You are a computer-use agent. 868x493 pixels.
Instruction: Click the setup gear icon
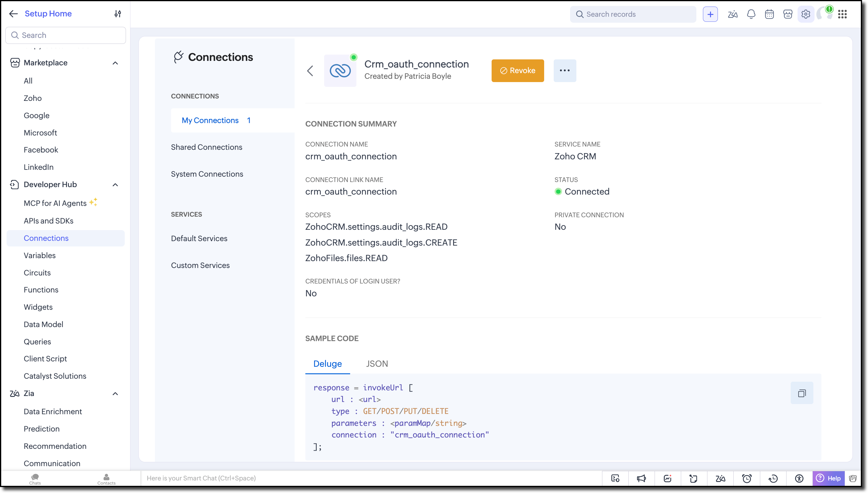[805, 14]
